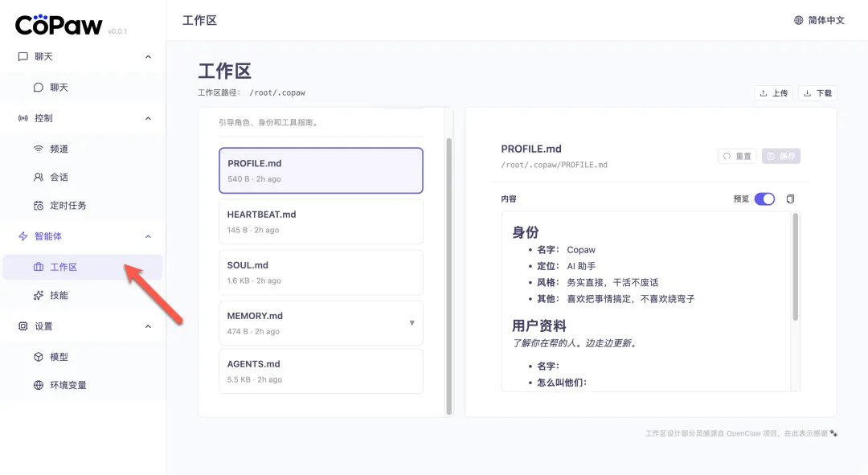
Task: Toggle the 预览 preview switch off
Action: [764, 199]
